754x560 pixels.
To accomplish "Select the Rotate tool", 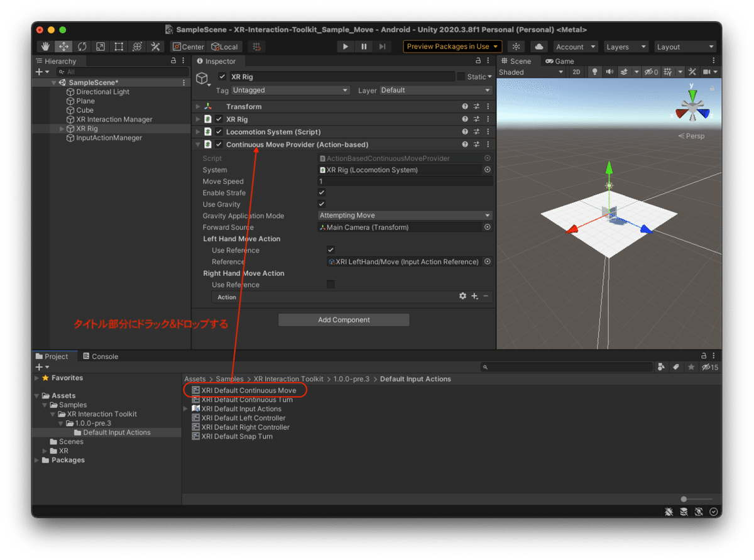I will 82,47.
